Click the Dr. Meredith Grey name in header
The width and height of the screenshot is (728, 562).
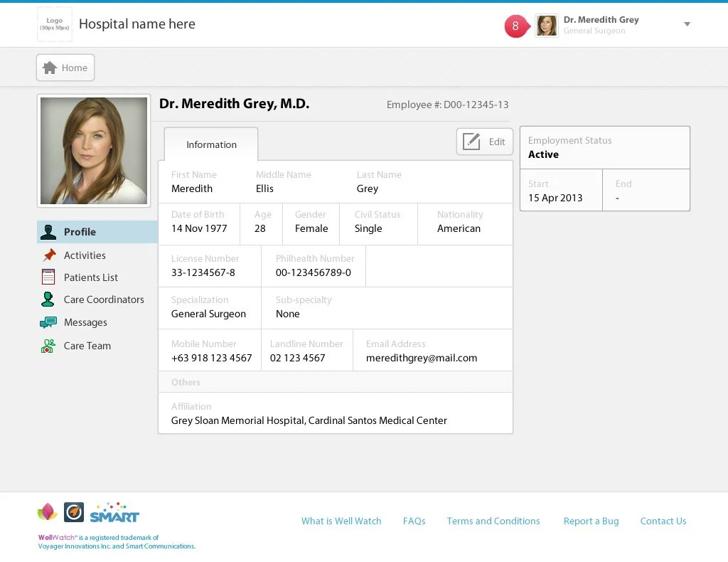pos(601,19)
